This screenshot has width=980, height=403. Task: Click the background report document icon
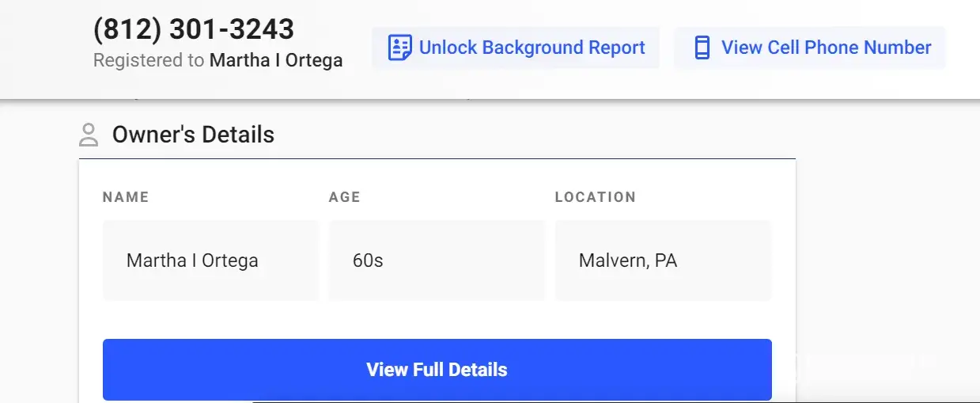pyautogui.click(x=399, y=48)
